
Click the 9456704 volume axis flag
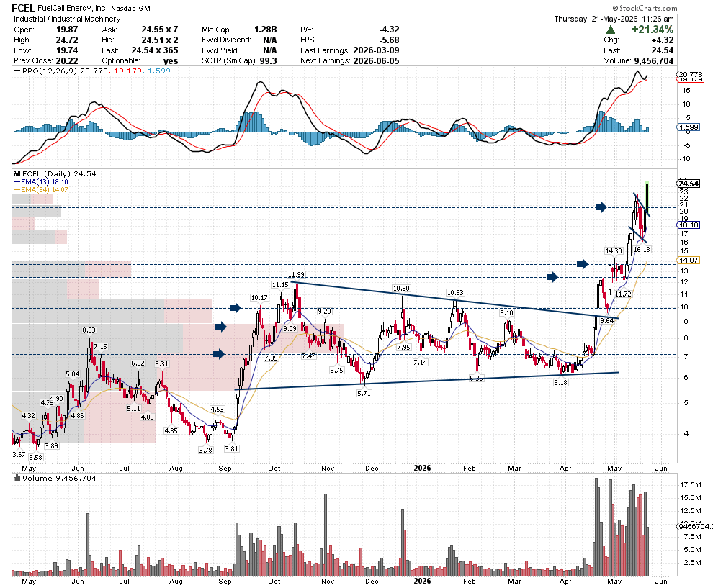pos(694,526)
